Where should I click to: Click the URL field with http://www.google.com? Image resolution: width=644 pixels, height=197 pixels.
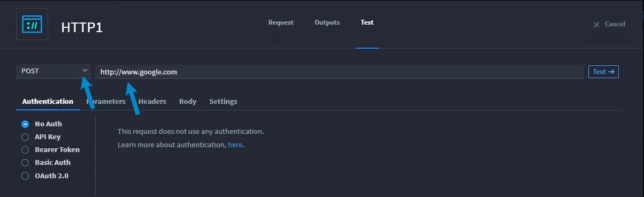click(x=340, y=72)
